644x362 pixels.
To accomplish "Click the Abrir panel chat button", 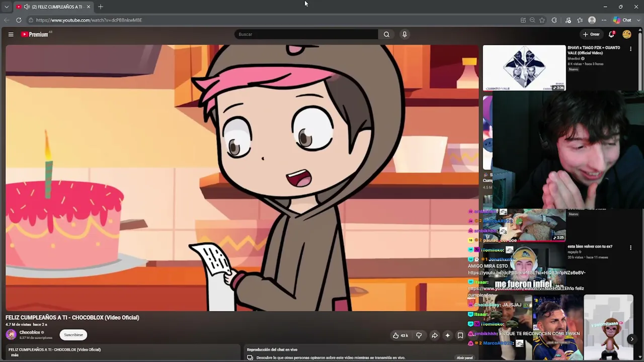I will tap(464, 357).
